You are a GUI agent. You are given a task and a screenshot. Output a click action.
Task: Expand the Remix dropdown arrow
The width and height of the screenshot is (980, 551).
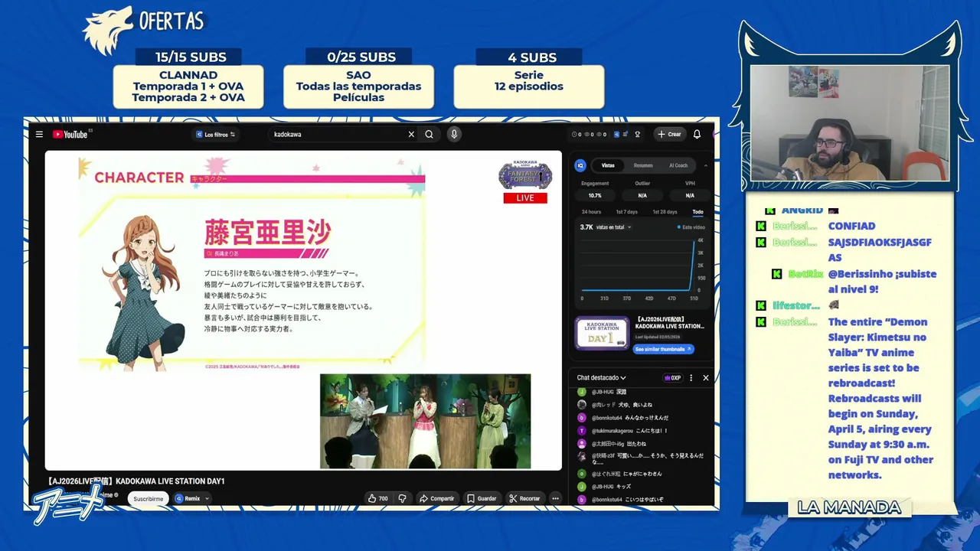coord(207,498)
